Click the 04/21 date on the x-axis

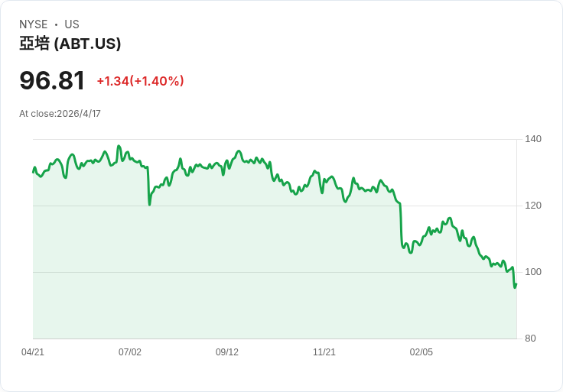pos(33,352)
